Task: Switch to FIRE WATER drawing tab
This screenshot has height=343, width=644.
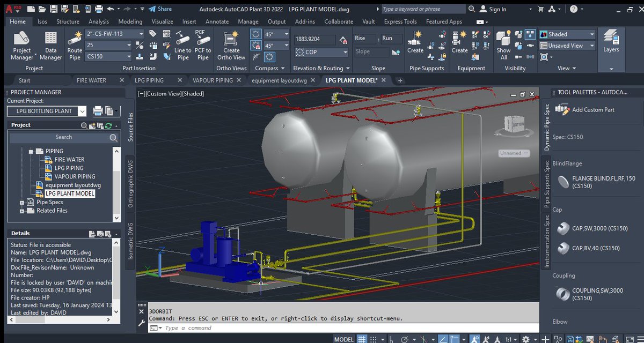Action: pos(92,80)
